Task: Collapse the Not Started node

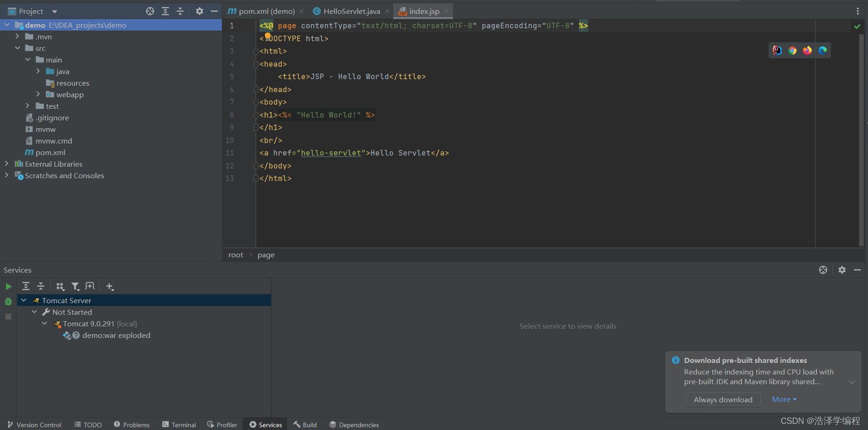Action: (x=34, y=312)
